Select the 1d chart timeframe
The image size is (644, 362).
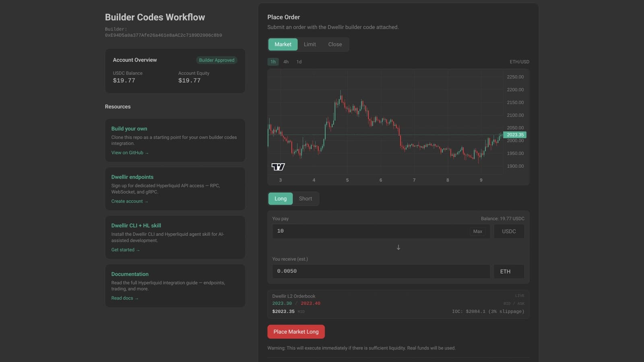[x=299, y=62]
